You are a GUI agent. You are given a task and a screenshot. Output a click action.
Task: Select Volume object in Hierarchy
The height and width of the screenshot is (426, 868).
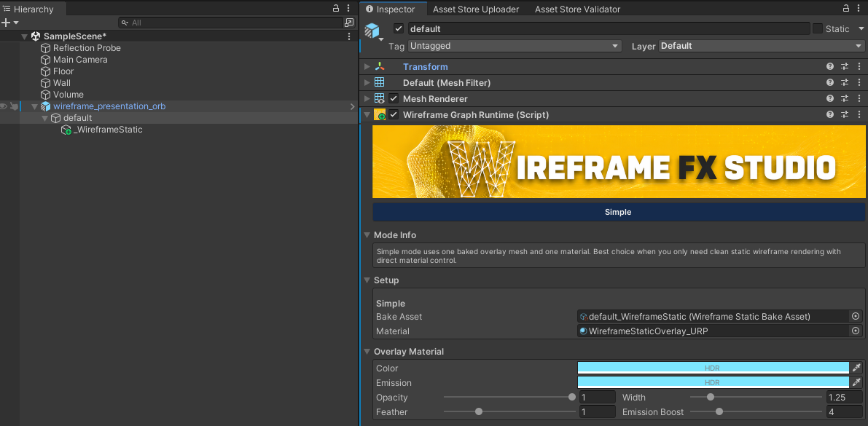point(68,95)
